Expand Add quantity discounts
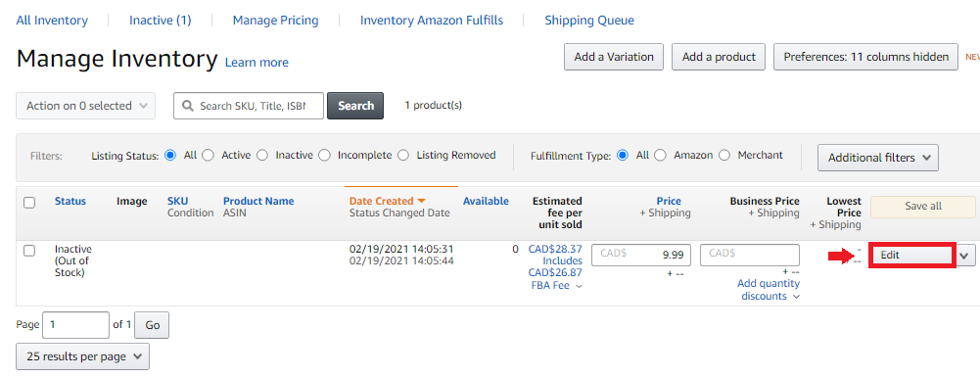Image resolution: width=980 pixels, height=377 pixels. pyautogui.click(x=769, y=290)
